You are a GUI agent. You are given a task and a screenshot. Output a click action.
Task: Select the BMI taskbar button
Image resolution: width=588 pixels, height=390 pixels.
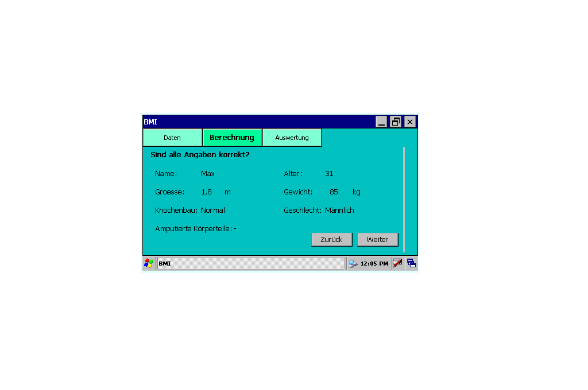(250, 263)
